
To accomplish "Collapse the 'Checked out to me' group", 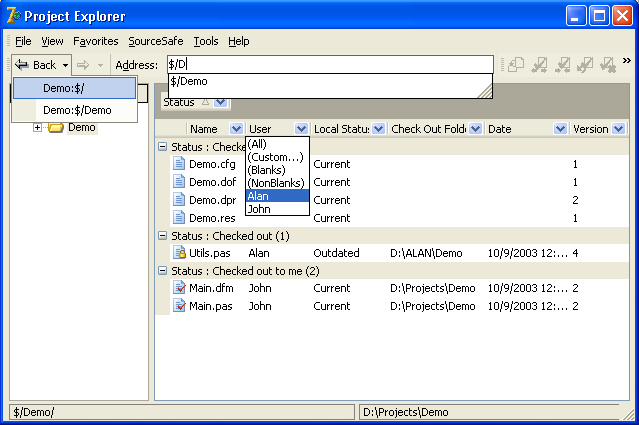I will [163, 271].
